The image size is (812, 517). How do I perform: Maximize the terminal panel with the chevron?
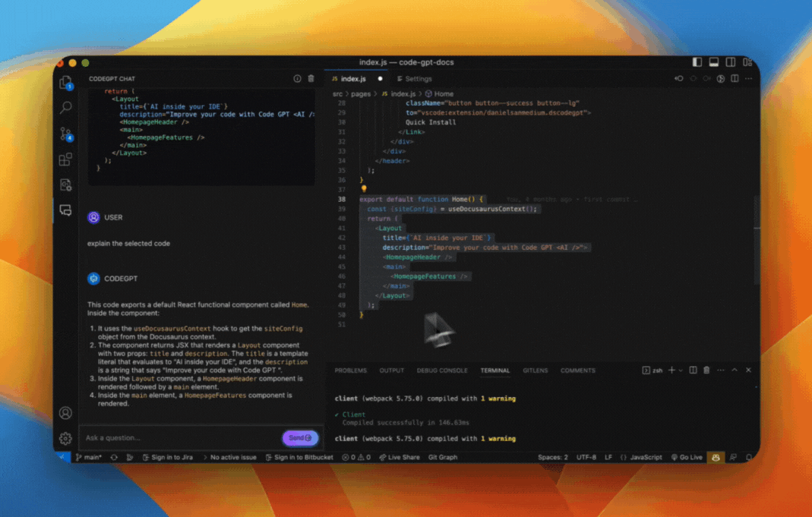pos(735,370)
